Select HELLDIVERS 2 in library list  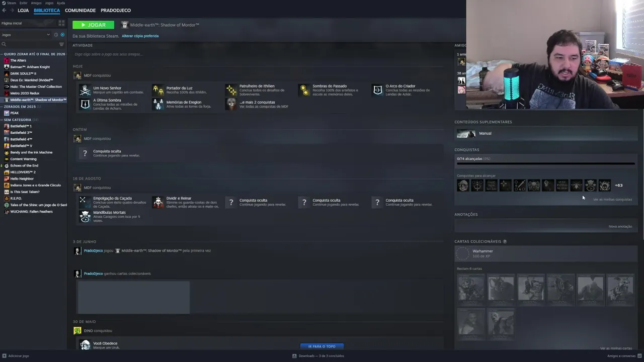click(x=23, y=172)
